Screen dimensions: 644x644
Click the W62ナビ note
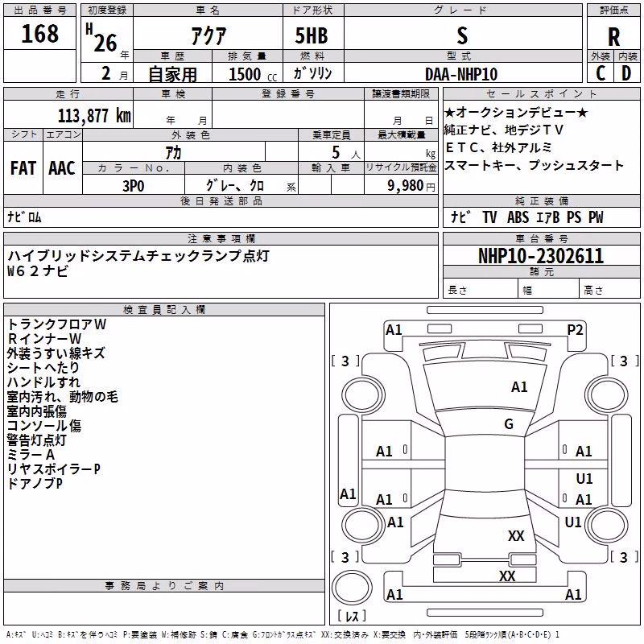tap(38, 271)
